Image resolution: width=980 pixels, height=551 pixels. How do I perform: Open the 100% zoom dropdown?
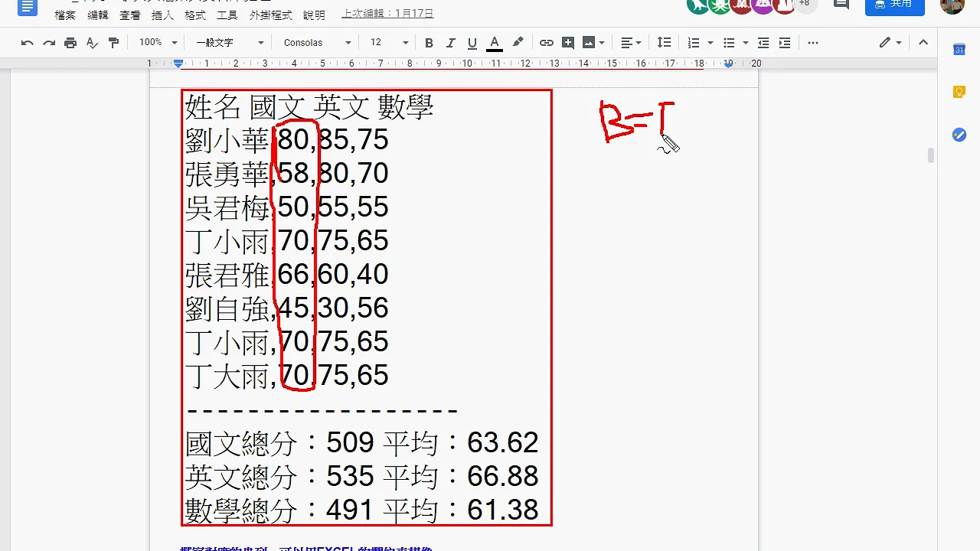[158, 43]
